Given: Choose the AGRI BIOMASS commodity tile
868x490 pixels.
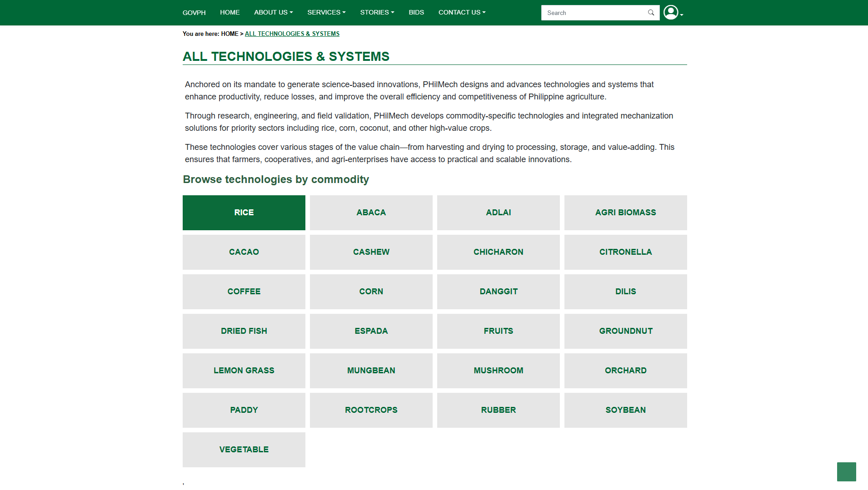Looking at the screenshot, I should pyautogui.click(x=626, y=213).
